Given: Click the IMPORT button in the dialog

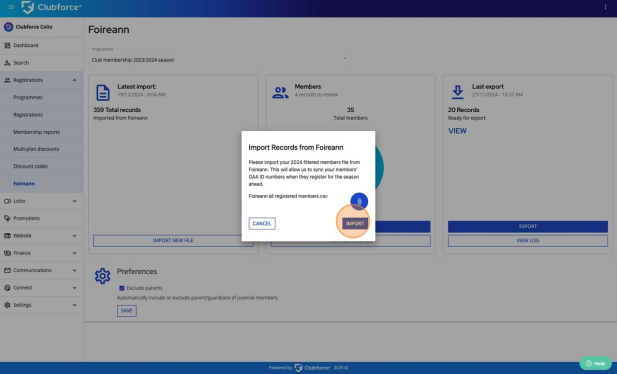Looking at the screenshot, I should tap(355, 223).
